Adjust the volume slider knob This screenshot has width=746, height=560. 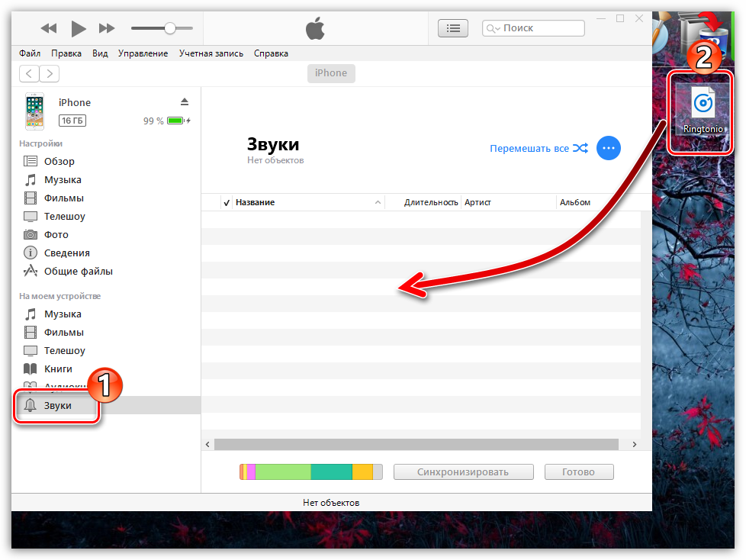[169, 28]
